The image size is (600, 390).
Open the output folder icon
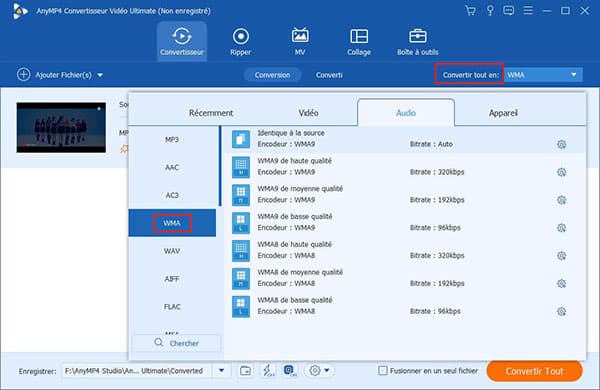coord(245,370)
